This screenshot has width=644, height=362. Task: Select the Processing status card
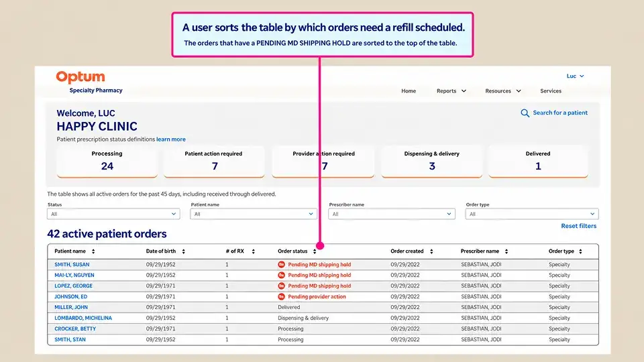pos(107,162)
